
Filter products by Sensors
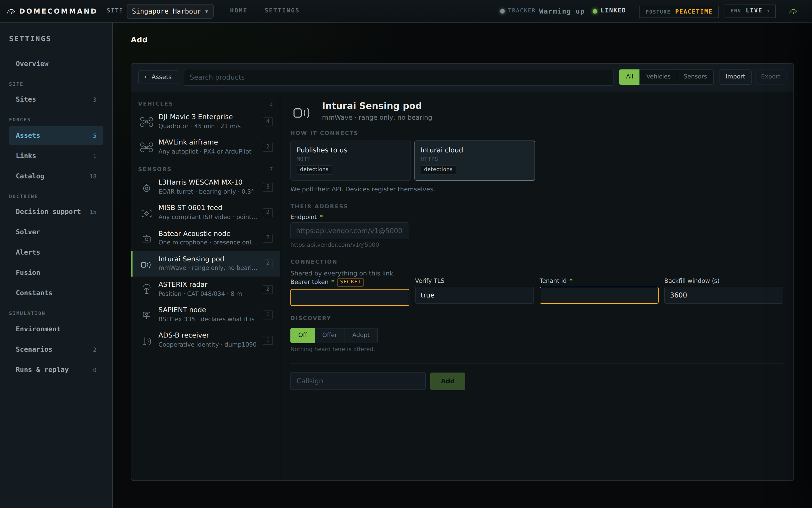point(695,77)
